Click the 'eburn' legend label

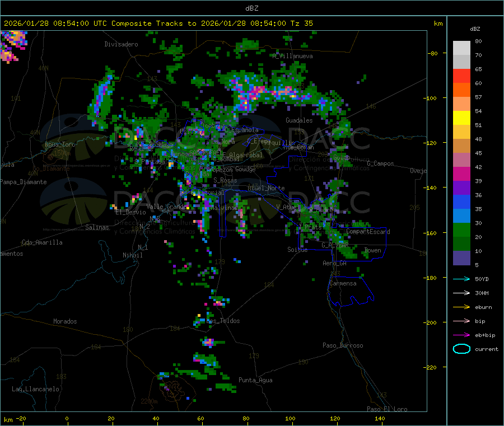coord(483,307)
